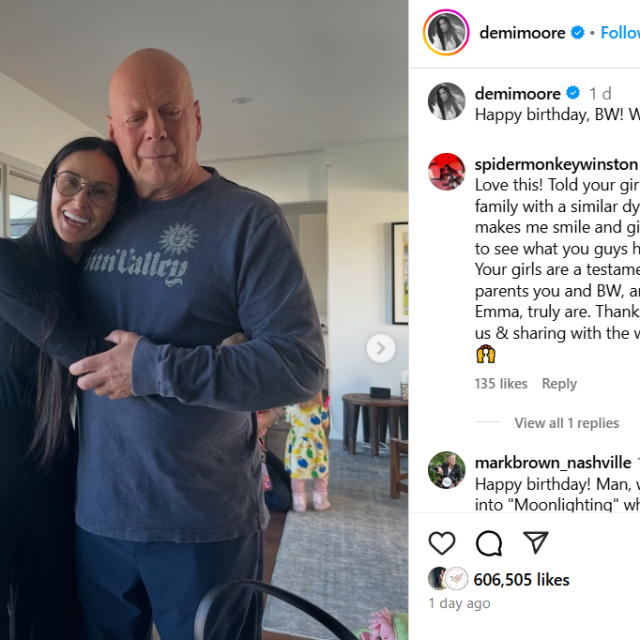The height and width of the screenshot is (640, 640).
Task: Click liker avatars beside the like count
Action: (x=448, y=579)
